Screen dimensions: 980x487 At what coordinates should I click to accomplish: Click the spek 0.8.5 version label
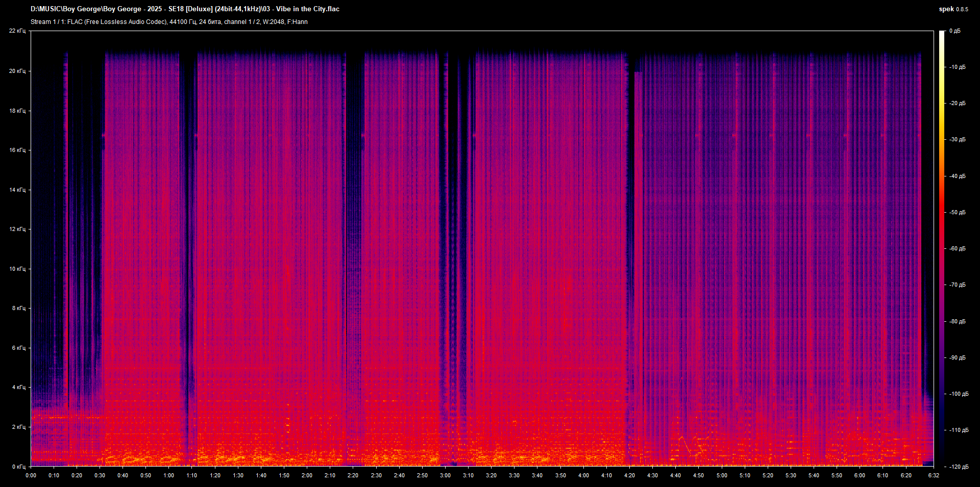[953, 9]
